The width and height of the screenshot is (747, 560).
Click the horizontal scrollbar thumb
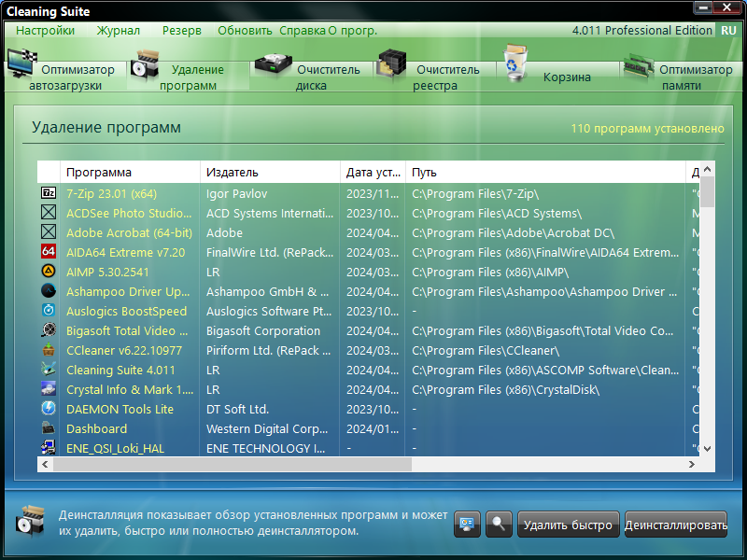(x=233, y=464)
